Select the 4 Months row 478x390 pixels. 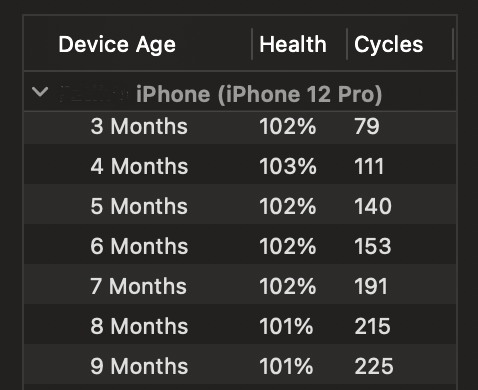pos(240,164)
